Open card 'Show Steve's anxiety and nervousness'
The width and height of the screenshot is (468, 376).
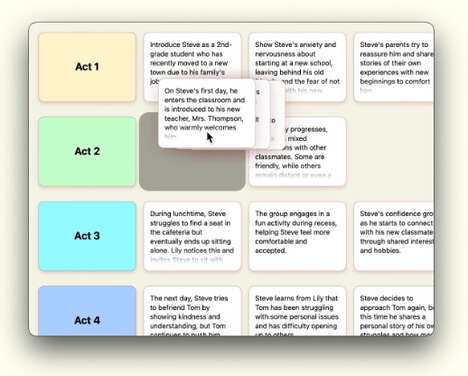[x=298, y=67]
